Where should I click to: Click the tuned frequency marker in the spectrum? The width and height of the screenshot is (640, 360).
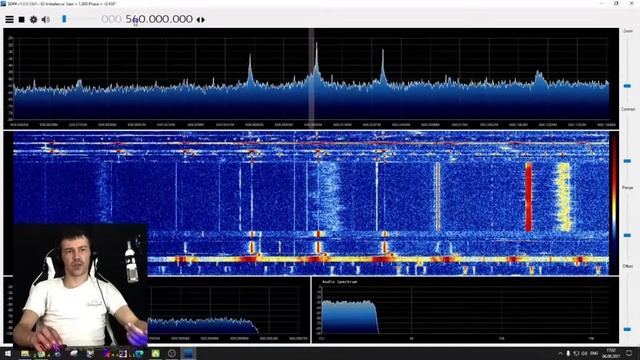tap(311, 78)
